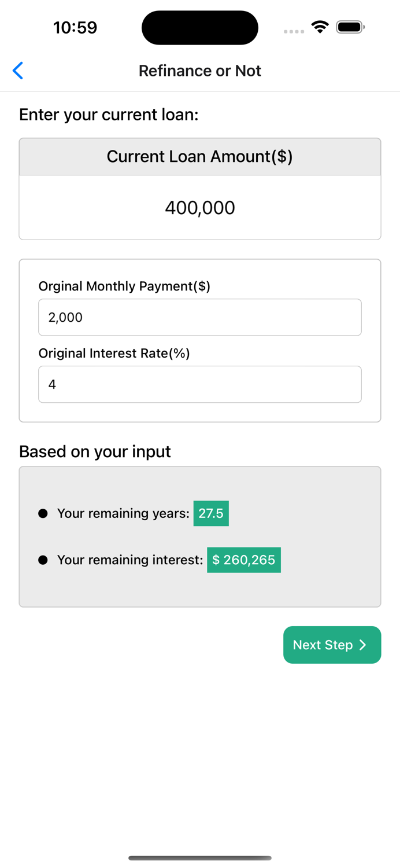Click the green badge showing $ 260,265
Screen dimensions: 400x868
244,560
